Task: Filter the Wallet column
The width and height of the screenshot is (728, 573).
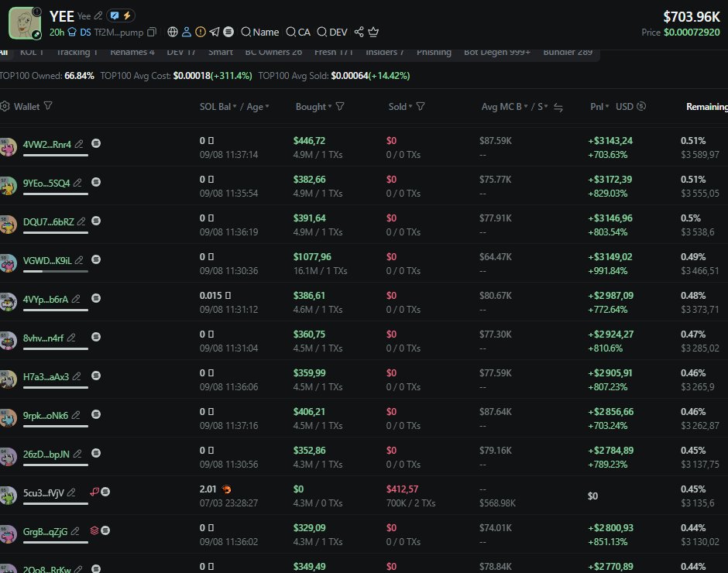Action: (x=48, y=106)
